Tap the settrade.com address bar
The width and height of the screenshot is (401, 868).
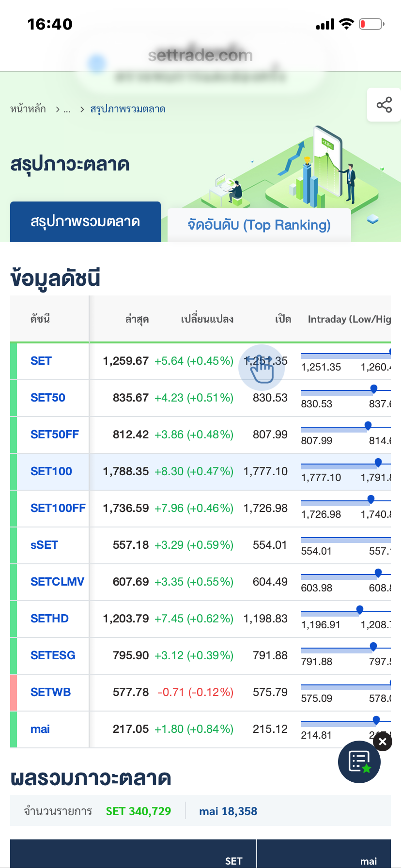click(200, 56)
